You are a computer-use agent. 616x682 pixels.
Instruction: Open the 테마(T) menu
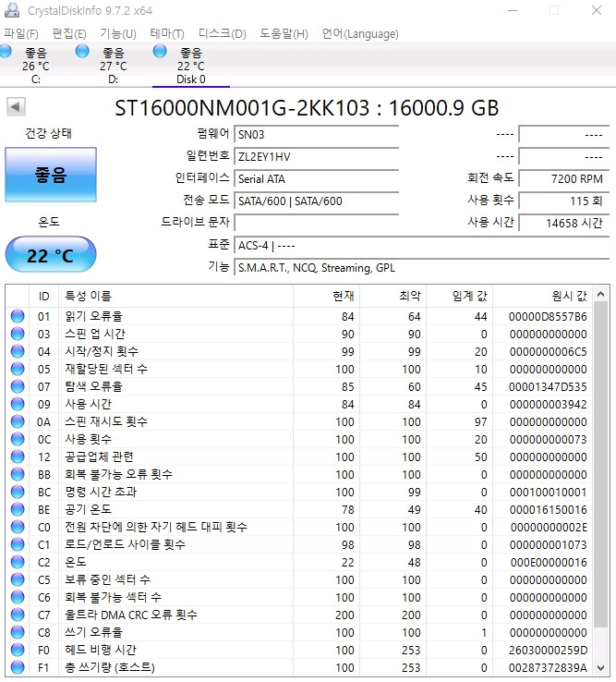pyautogui.click(x=167, y=33)
